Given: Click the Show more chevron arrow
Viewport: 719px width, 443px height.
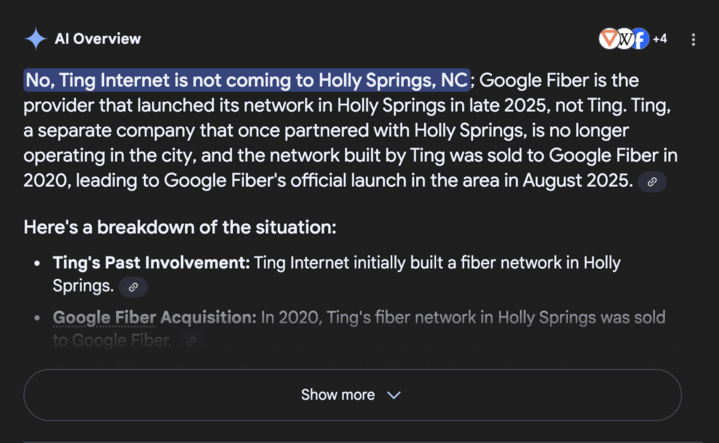Looking at the screenshot, I should (x=394, y=395).
